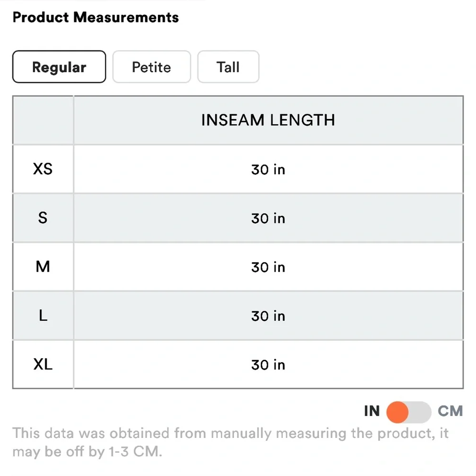Select the L size row label
Viewport: 476px width, 476px height.
click(x=43, y=316)
